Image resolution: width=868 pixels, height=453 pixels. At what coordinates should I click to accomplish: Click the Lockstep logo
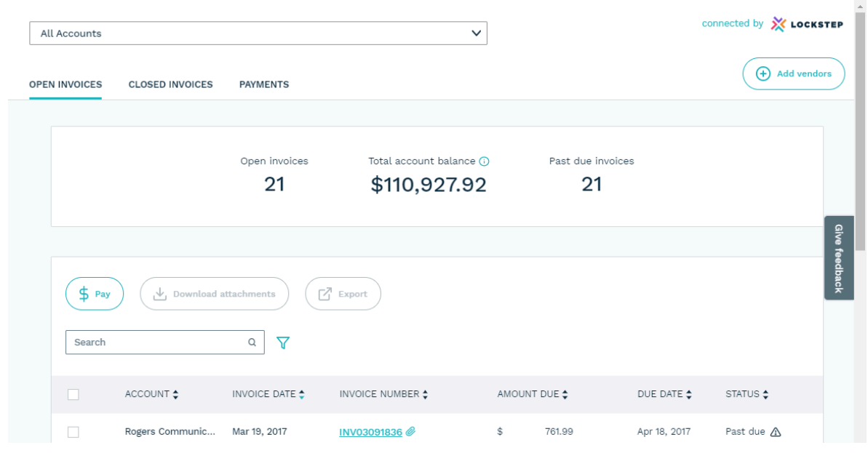807,24
